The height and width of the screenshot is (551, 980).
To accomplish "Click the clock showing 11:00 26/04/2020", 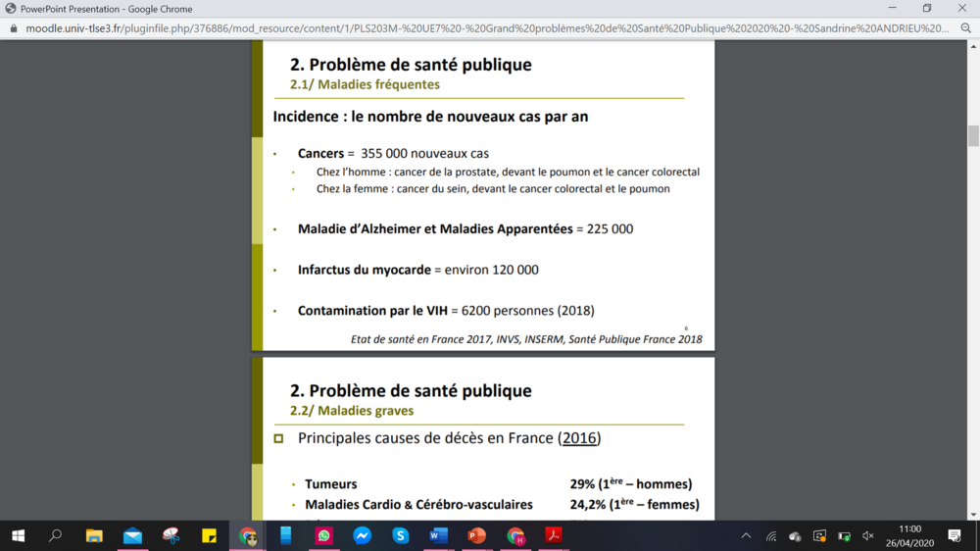I will click(908, 535).
